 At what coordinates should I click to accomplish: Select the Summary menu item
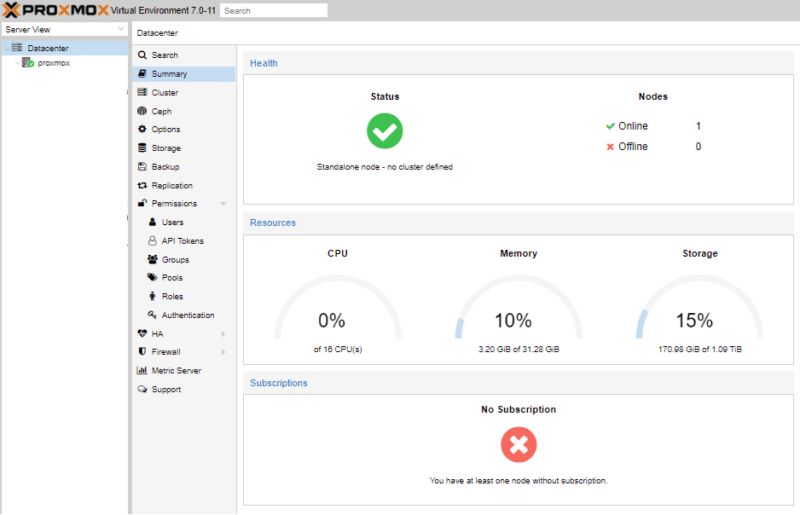(x=169, y=74)
